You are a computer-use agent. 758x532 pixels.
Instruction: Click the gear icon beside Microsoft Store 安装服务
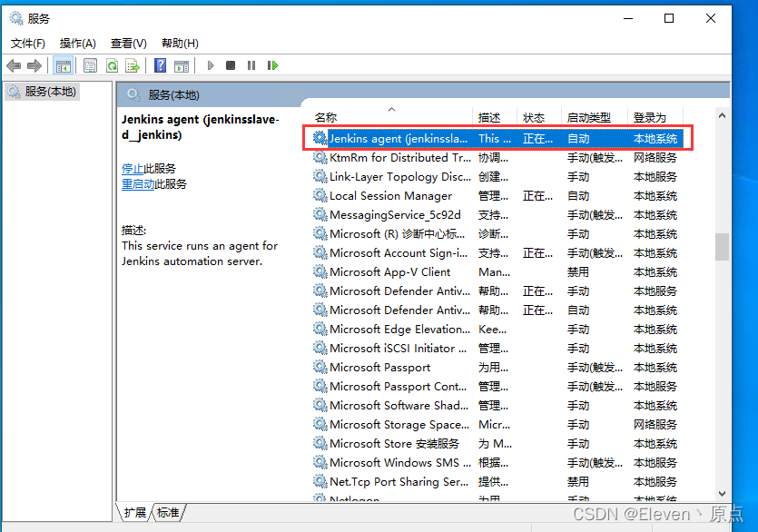320,443
